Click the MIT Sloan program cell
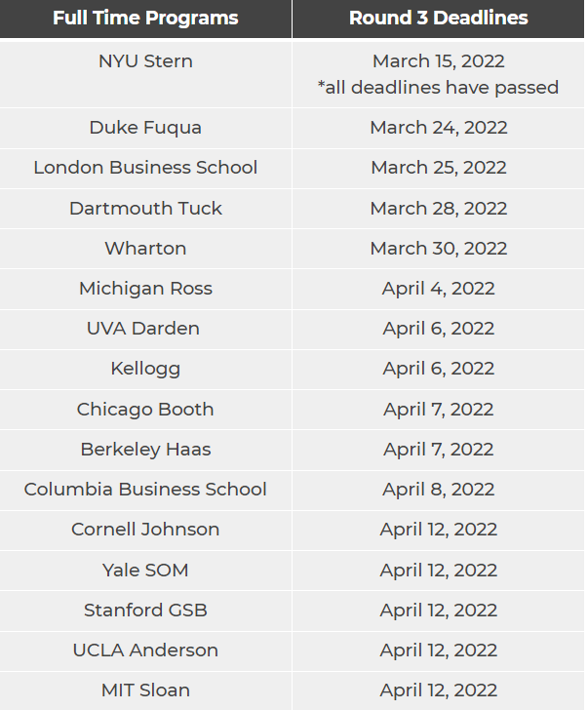 145,690
